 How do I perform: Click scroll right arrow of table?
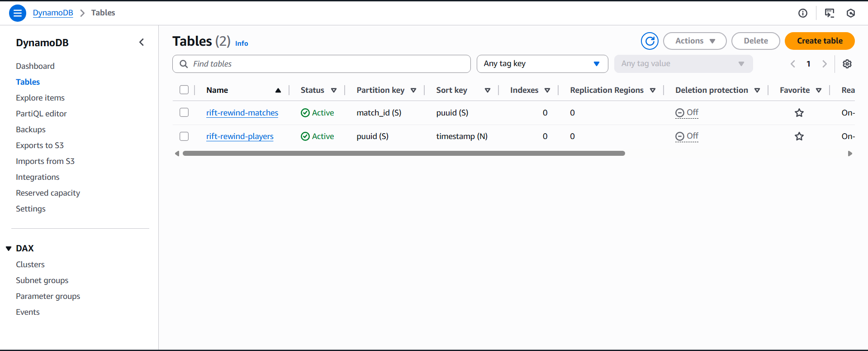coord(850,154)
